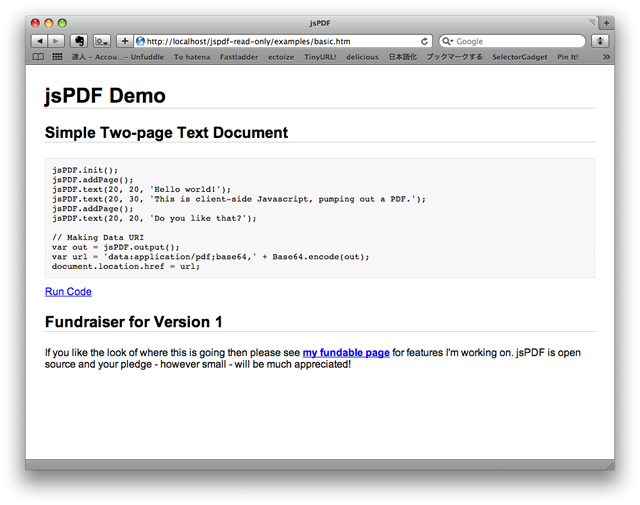
Task: Expand the bookmarks bar overflow chevron
Action: point(607,57)
